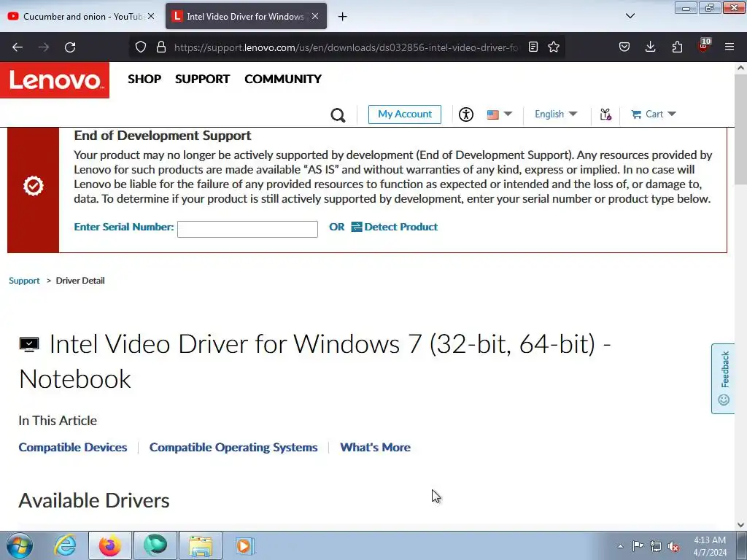Click the Lenovo logo
Screen dimensions: 747x560
pos(55,80)
